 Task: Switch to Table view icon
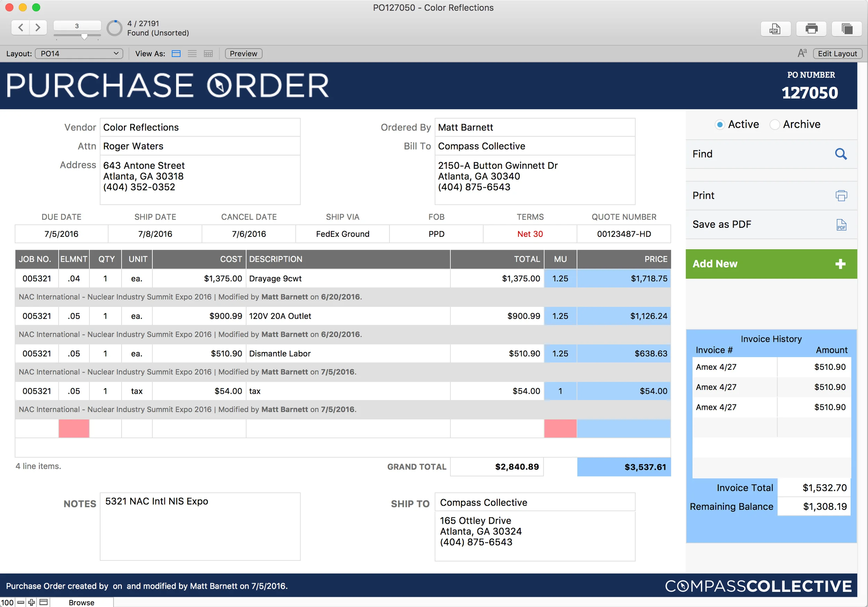tap(208, 54)
